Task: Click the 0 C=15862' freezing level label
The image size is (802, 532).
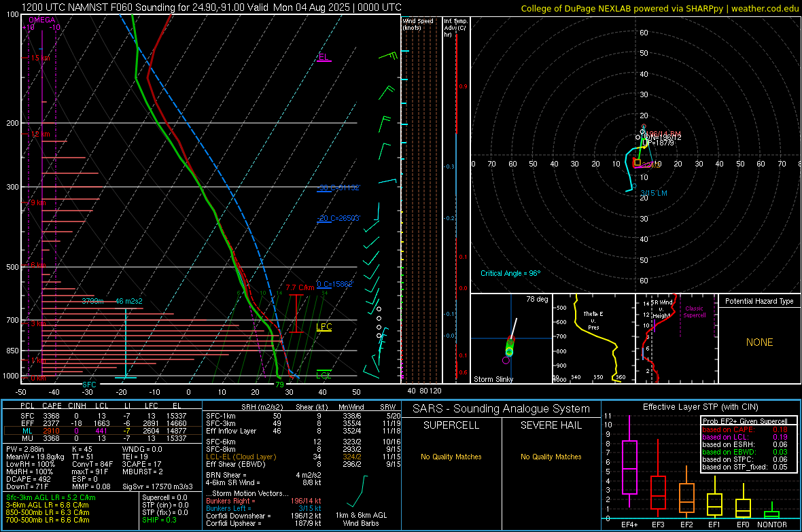Action: [x=334, y=285]
